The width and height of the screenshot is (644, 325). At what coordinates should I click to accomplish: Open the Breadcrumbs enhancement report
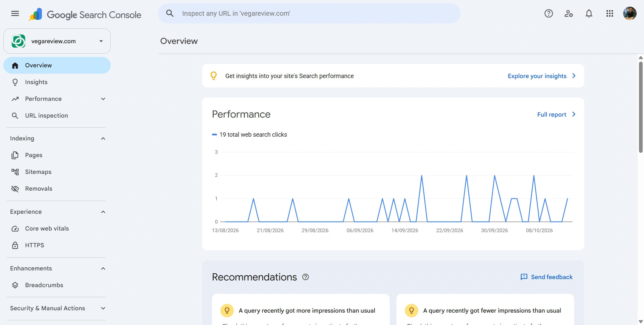[x=57, y=285]
